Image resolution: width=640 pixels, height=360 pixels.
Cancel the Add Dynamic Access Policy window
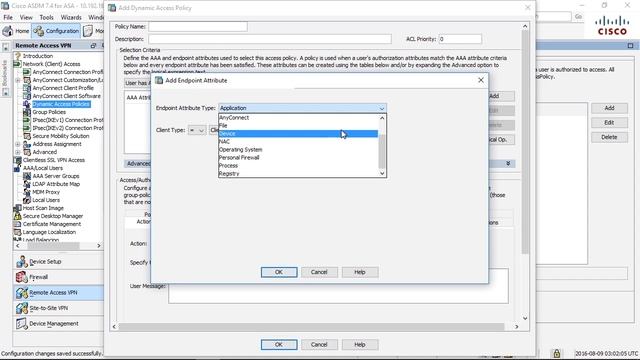click(319, 344)
